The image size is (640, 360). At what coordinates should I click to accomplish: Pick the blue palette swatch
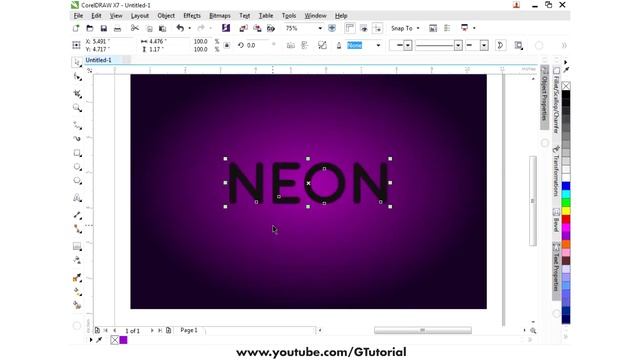(566, 186)
